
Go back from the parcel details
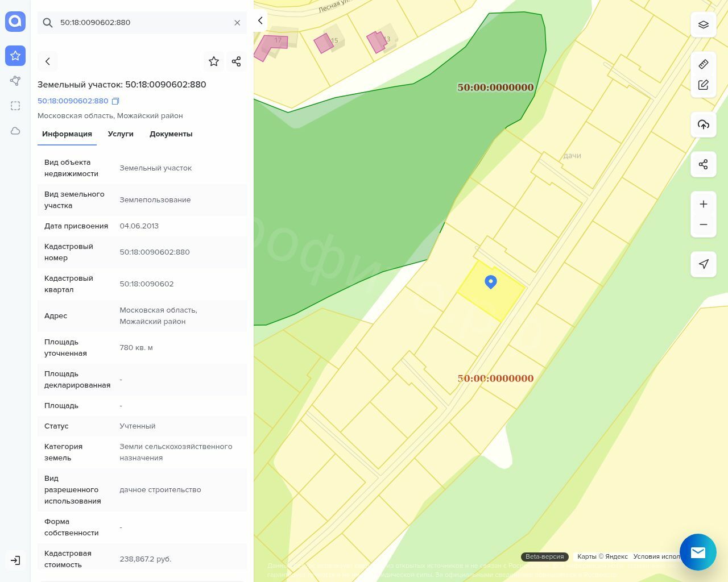pos(48,61)
